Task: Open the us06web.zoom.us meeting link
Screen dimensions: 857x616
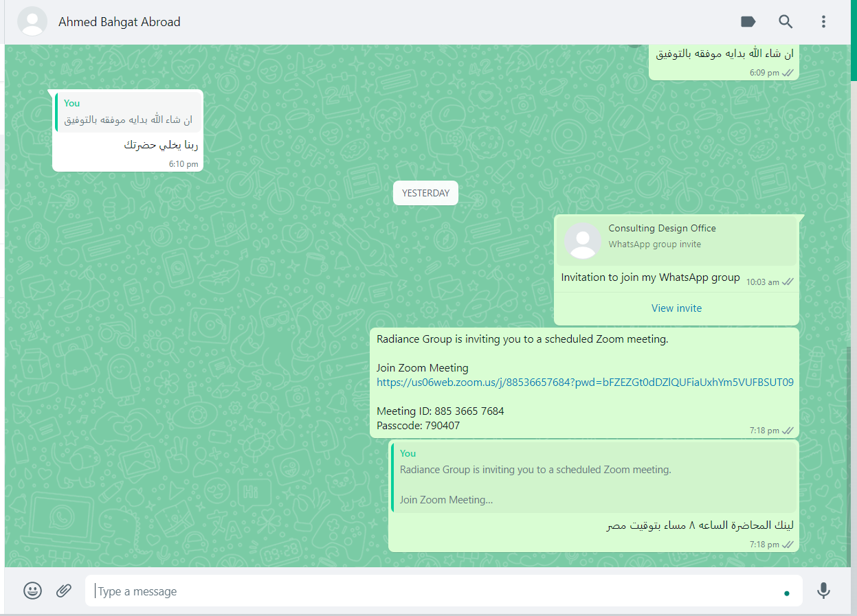Action: (585, 383)
